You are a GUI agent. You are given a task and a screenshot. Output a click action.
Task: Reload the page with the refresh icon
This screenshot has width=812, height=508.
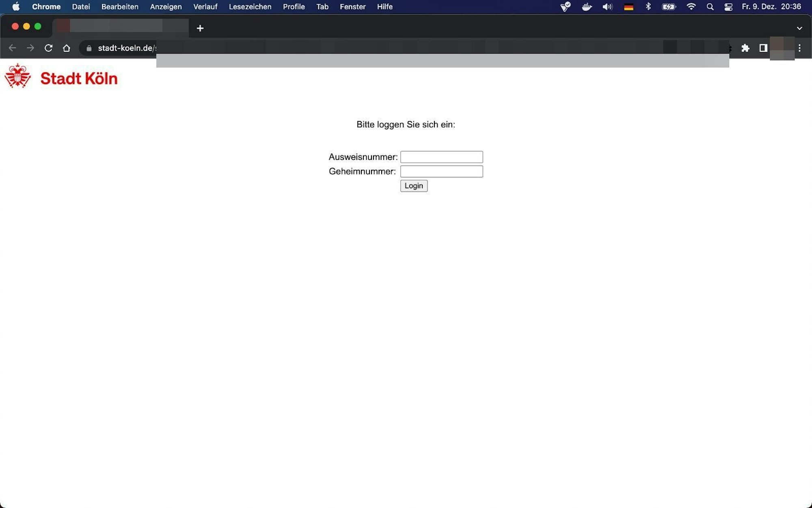pyautogui.click(x=48, y=48)
